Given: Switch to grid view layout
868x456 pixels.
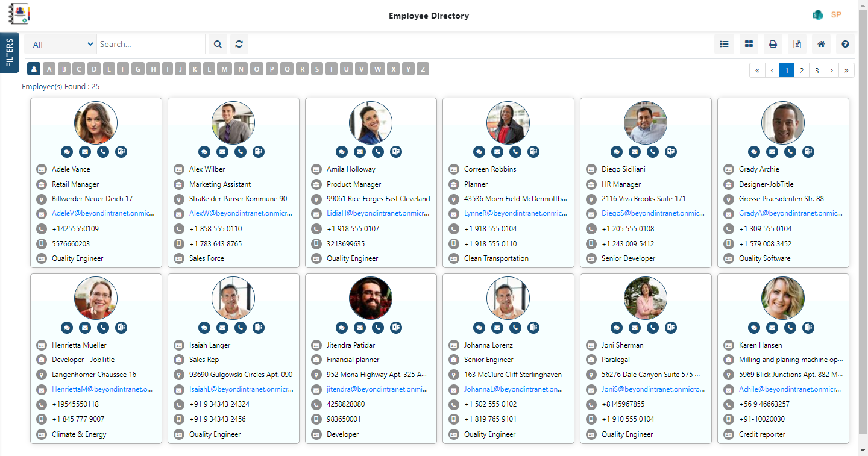Looking at the screenshot, I should click(748, 44).
